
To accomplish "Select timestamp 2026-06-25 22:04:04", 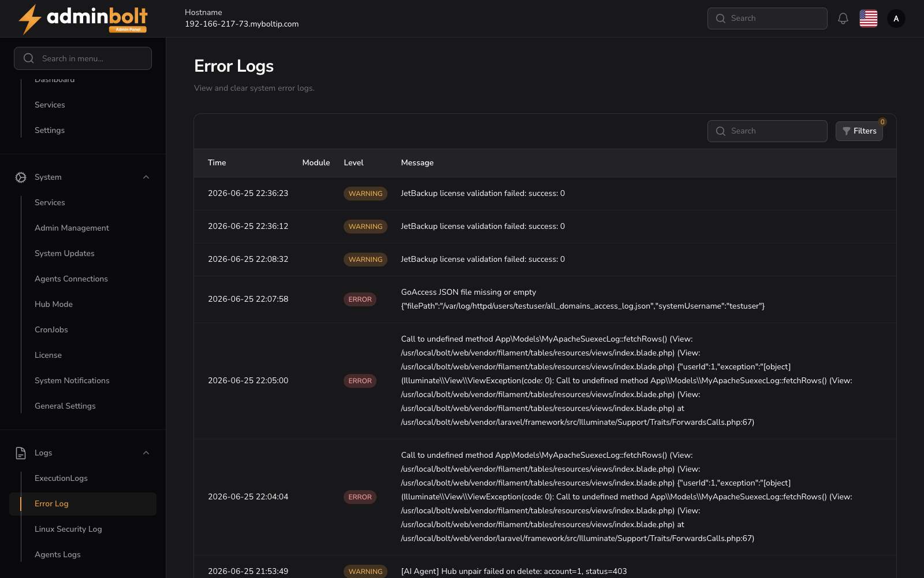I will pyautogui.click(x=248, y=497).
